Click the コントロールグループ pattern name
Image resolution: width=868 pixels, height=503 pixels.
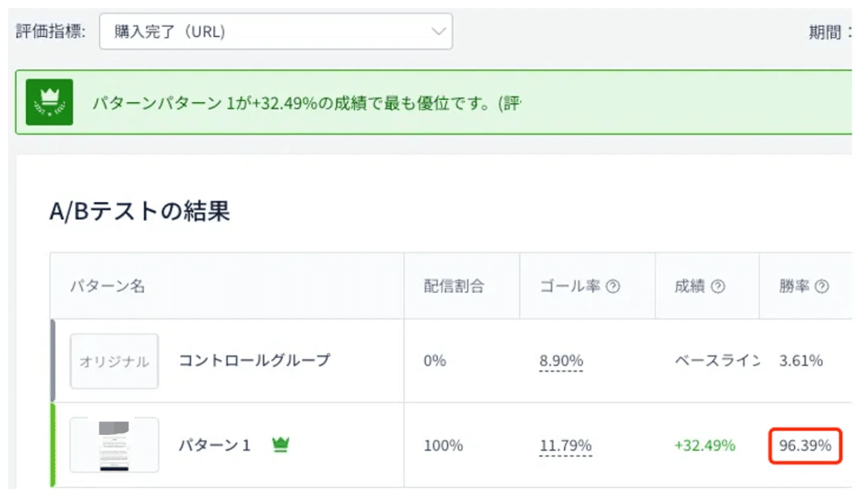(x=254, y=360)
